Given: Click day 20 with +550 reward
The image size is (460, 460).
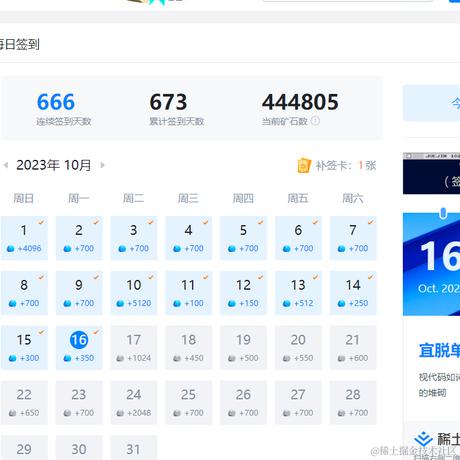Looking at the screenshot, I should point(298,348).
